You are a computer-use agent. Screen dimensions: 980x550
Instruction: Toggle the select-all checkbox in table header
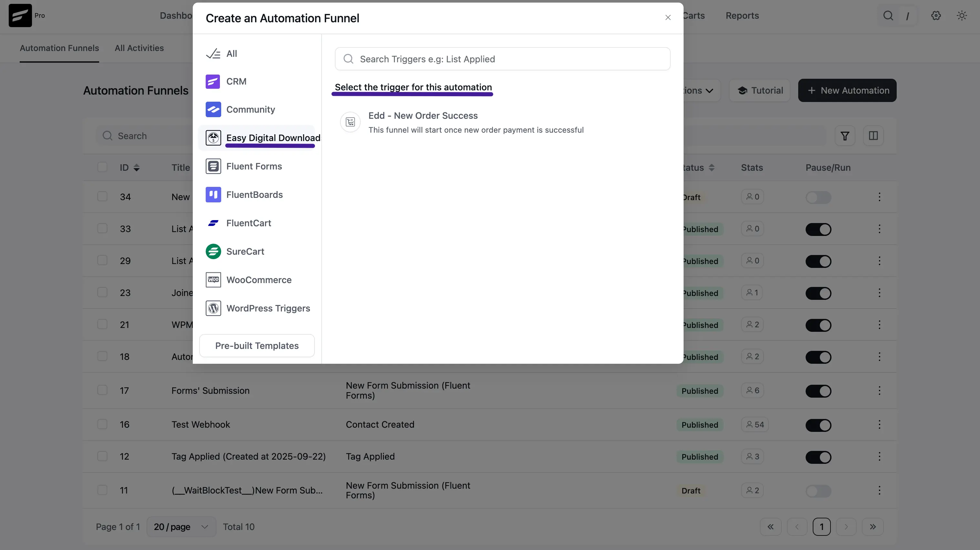(102, 168)
